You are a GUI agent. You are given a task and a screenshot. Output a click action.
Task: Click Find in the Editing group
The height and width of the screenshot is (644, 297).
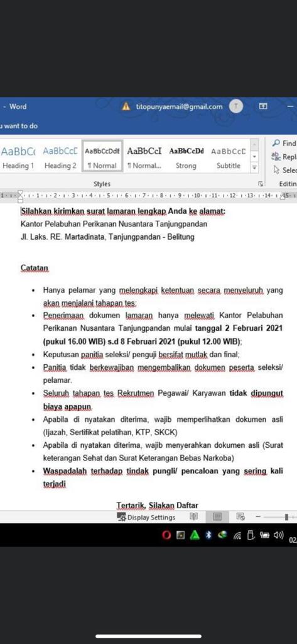[x=284, y=143]
